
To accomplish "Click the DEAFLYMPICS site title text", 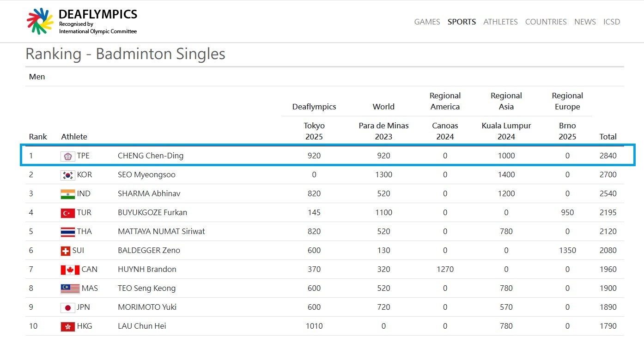I will coord(98,14).
